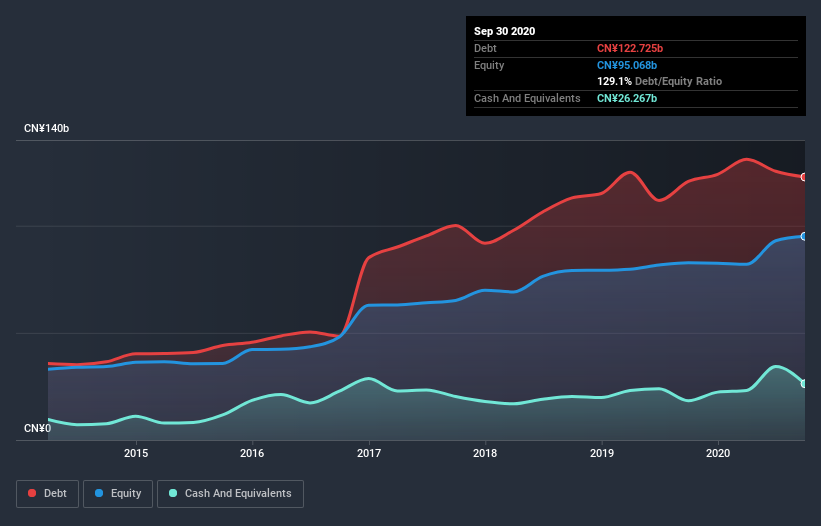
Task: Toggle the Equity series legend button
Action: [118, 494]
